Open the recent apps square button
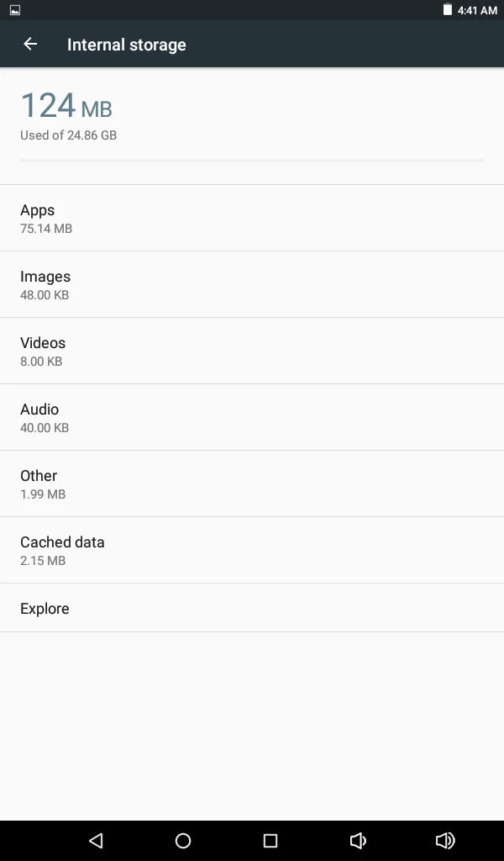This screenshot has height=861, width=504. [270, 840]
